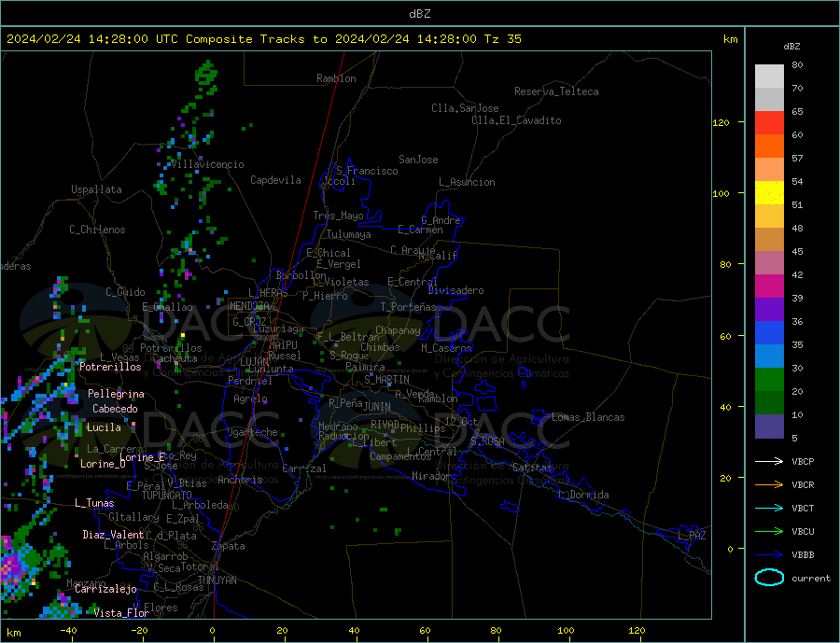
Task: Click the Lomas_Blancas label
Action: [588, 417]
